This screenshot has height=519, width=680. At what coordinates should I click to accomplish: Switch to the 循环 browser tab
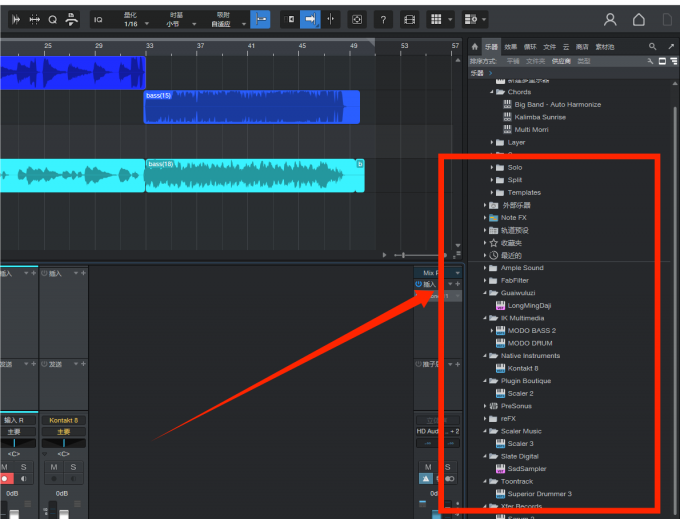(x=530, y=46)
